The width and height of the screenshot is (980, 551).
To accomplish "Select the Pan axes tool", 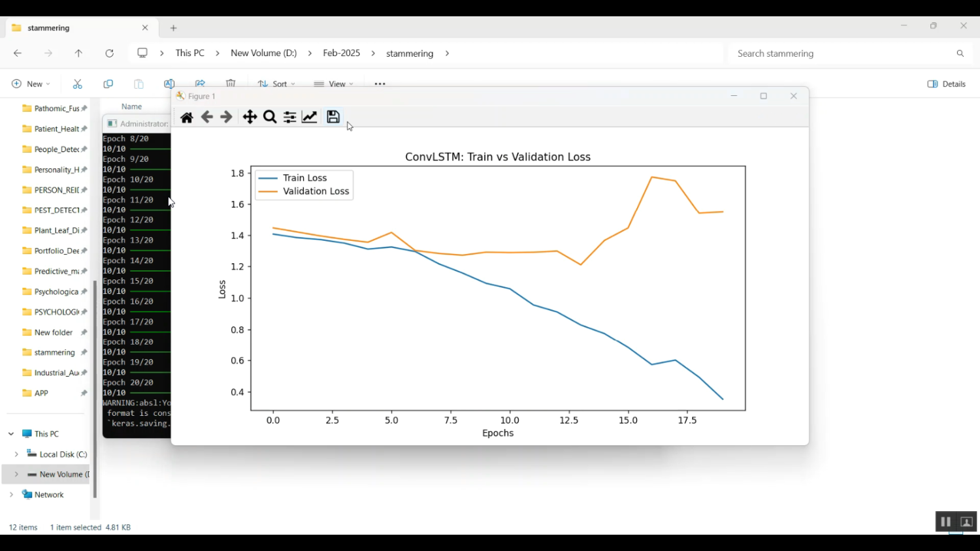I will [250, 118].
